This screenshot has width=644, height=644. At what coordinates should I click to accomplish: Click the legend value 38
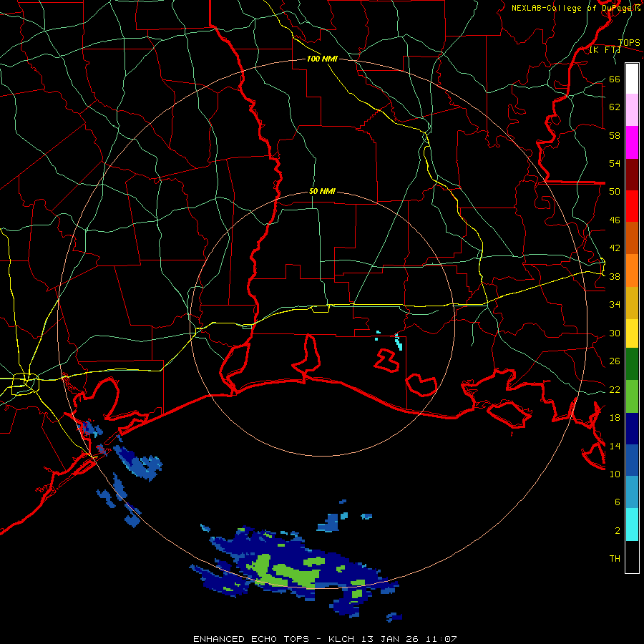point(615,276)
